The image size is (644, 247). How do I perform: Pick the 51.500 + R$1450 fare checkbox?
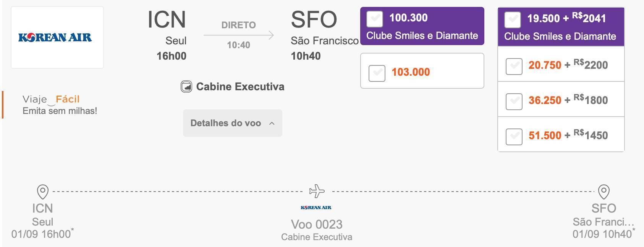[x=514, y=136]
